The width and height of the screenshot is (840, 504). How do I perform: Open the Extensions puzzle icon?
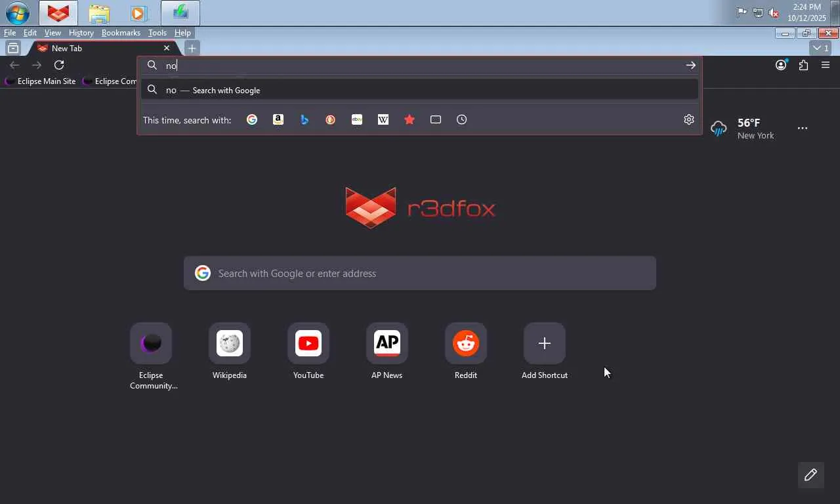tap(803, 65)
